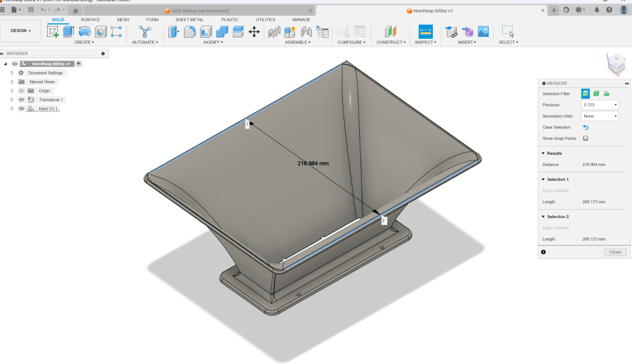Expand the Measure dialog double arrows
This screenshot has height=364, width=632.
coord(627,83)
